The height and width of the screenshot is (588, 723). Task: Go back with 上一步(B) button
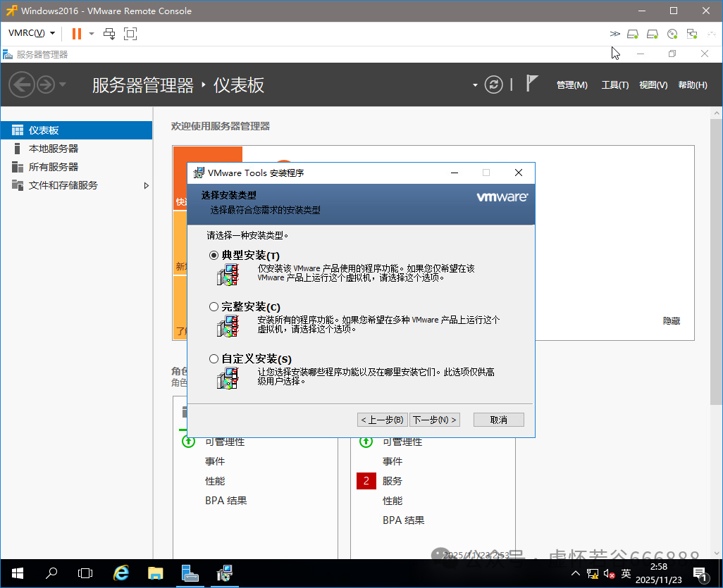pyautogui.click(x=383, y=419)
